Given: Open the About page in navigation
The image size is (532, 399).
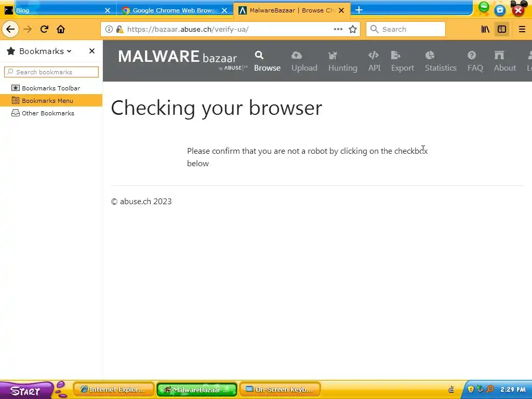Looking at the screenshot, I should [505, 61].
